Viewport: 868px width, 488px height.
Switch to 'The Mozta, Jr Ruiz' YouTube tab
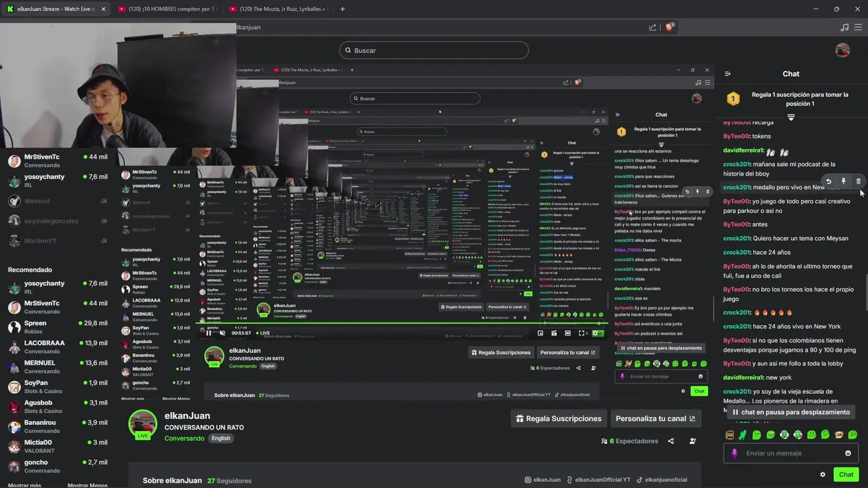tap(278, 9)
